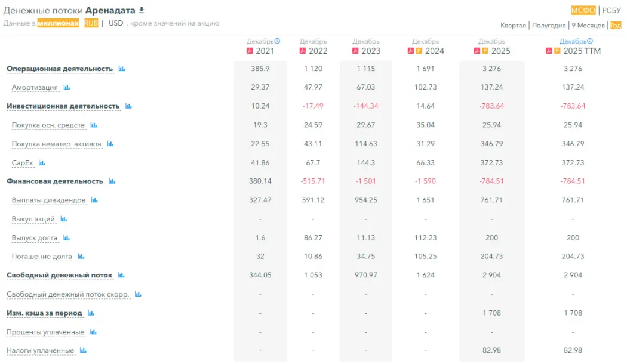627x364 pixels.
Task: Open Инвестиционная деятельность row link
Action: pyautogui.click(x=63, y=106)
